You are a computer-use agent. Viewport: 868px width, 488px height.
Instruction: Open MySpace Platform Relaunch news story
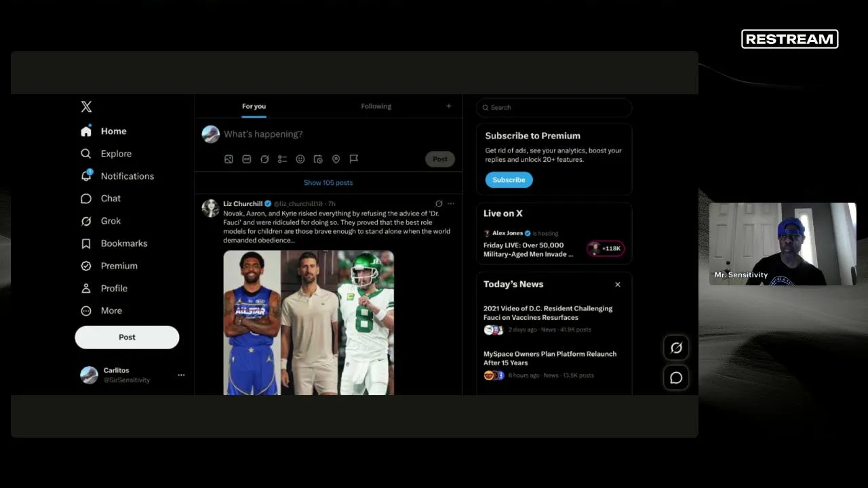tap(550, 359)
